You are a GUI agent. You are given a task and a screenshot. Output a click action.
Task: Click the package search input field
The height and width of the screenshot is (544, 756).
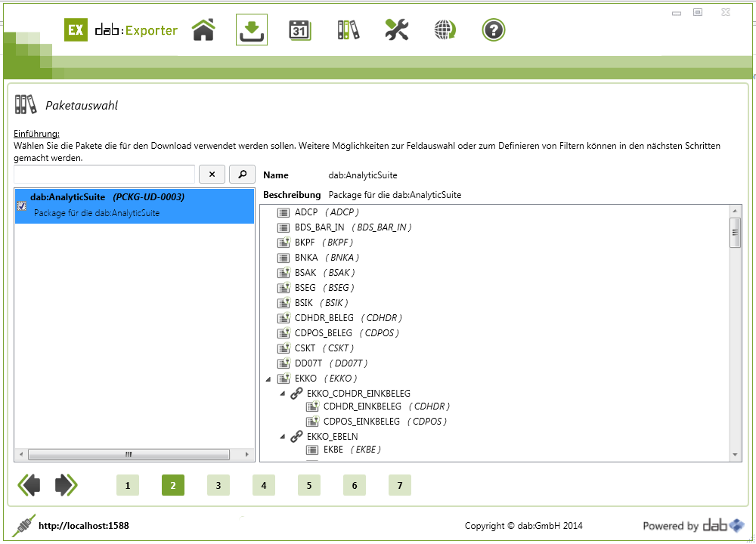click(x=104, y=174)
